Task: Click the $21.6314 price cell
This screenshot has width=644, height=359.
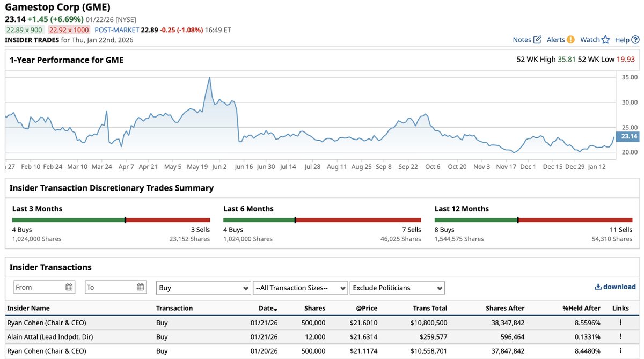Action: (x=364, y=336)
